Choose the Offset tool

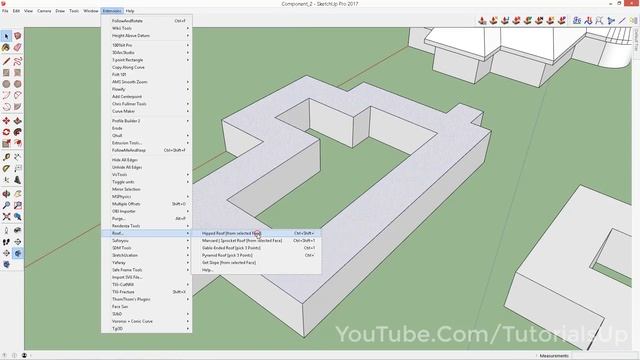pos(18,143)
